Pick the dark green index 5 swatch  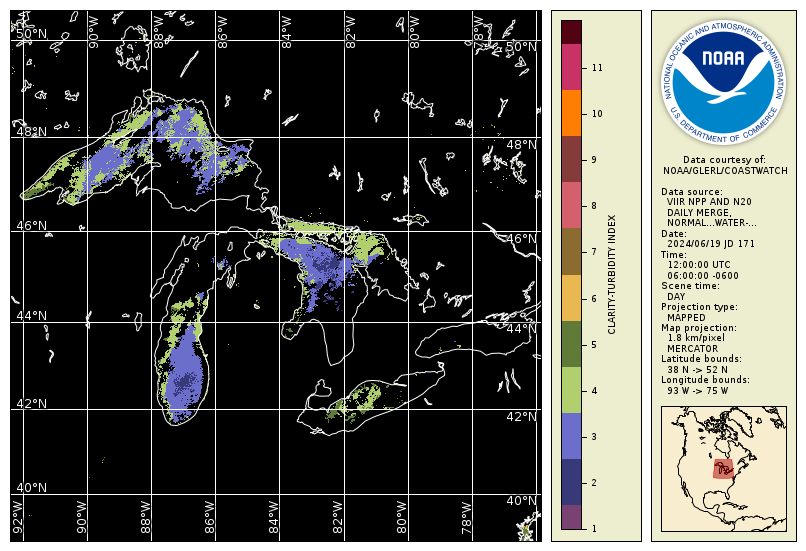coord(571,344)
